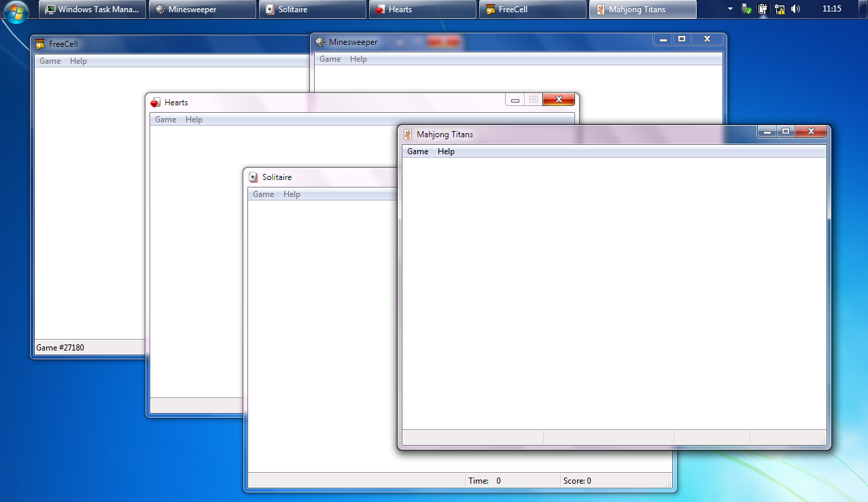Open Game menu in Solitaire window
This screenshot has height=502, width=868.
pyautogui.click(x=264, y=194)
